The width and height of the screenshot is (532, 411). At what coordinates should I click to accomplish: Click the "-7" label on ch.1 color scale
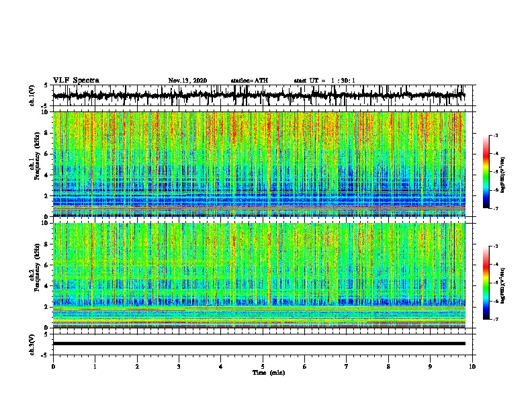(495, 208)
